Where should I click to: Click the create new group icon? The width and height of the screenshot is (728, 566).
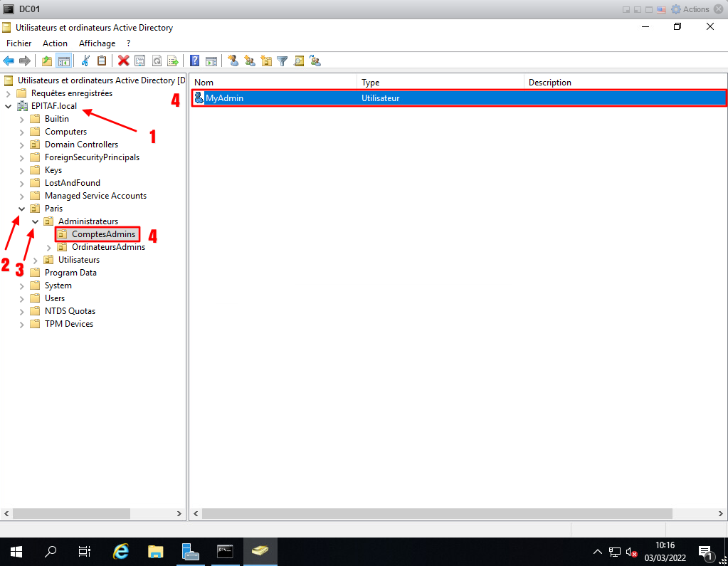click(x=250, y=61)
